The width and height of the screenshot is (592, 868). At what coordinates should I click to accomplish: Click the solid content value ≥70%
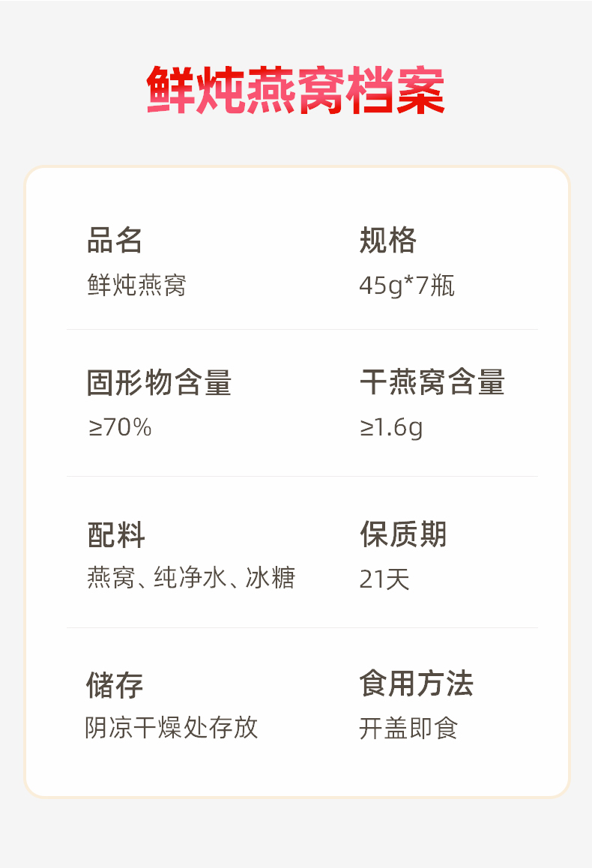click(x=121, y=427)
